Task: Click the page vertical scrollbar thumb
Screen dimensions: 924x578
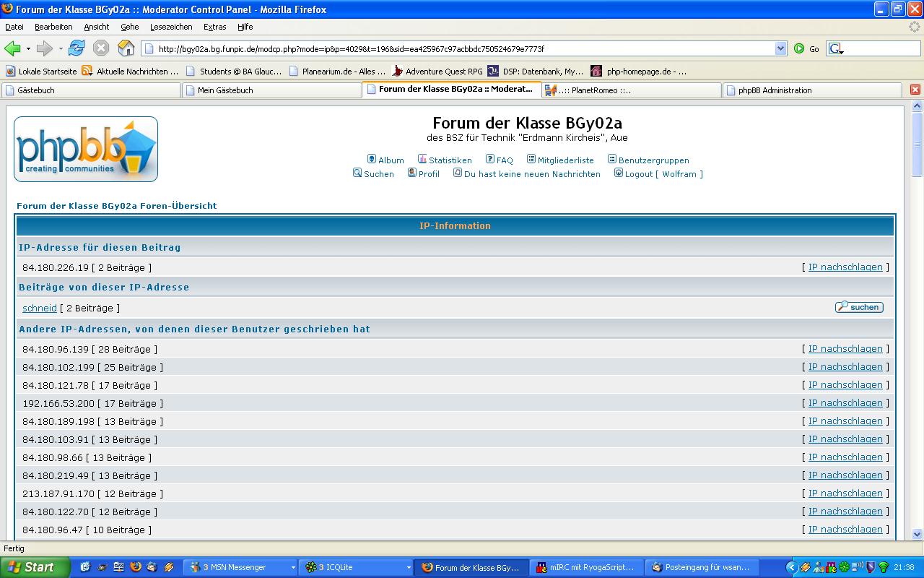Action: [x=917, y=144]
